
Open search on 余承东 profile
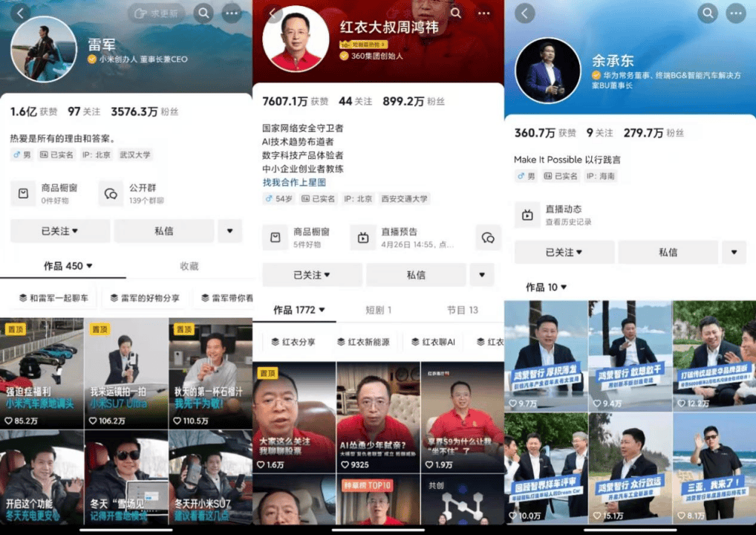tap(707, 13)
